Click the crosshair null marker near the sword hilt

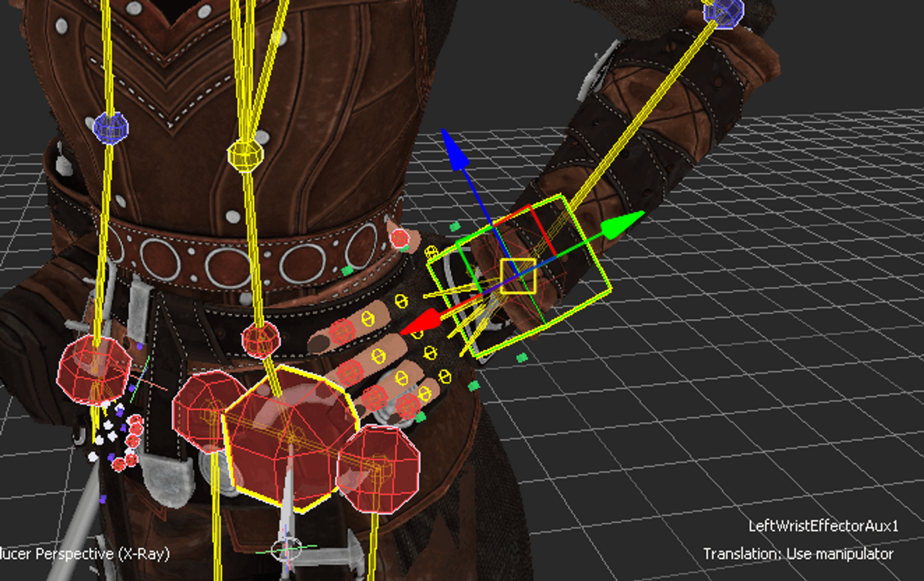(x=286, y=548)
